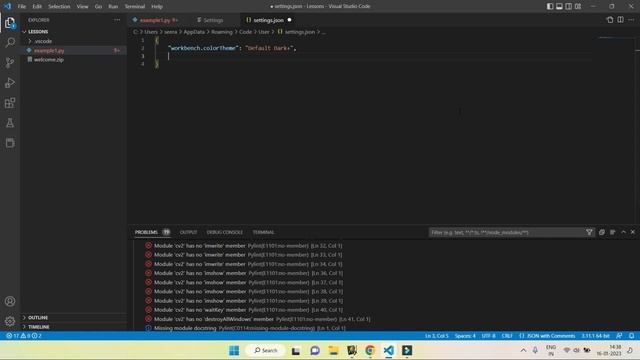Open the Terminal menu
The width and height of the screenshot is (640, 360).
[135, 7]
